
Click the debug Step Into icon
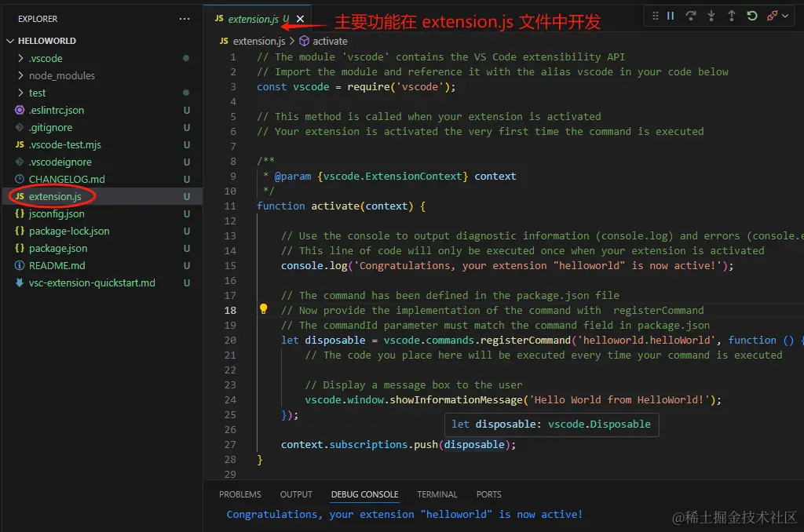(x=711, y=16)
